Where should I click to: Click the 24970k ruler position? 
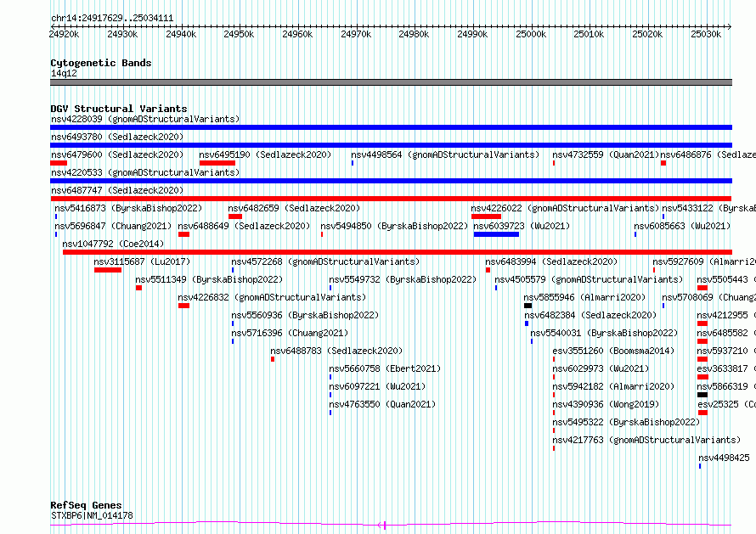356,34
